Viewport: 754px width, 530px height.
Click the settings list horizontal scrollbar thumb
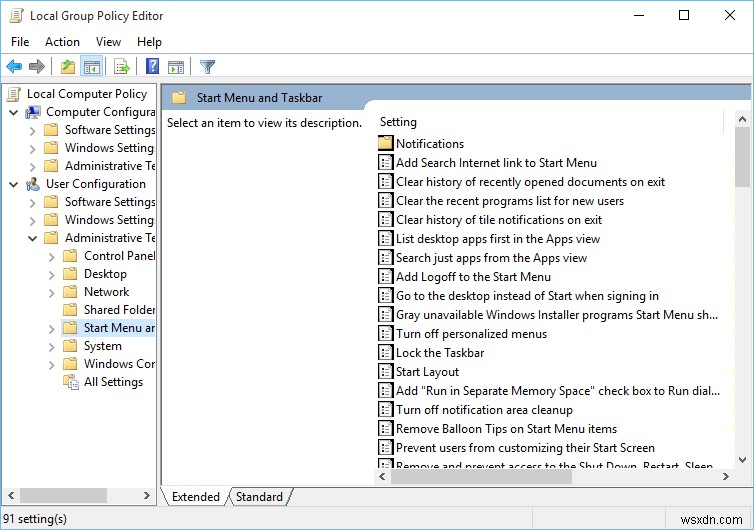coord(481,477)
